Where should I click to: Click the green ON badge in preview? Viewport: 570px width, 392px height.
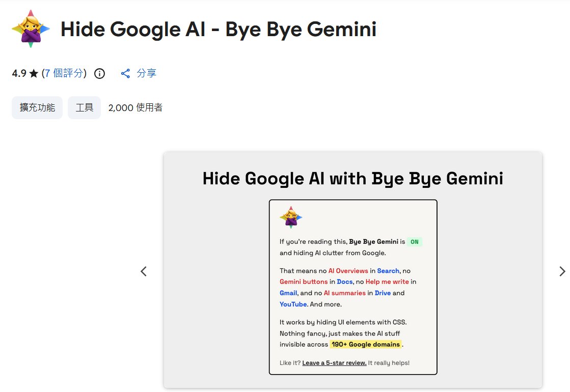point(415,242)
